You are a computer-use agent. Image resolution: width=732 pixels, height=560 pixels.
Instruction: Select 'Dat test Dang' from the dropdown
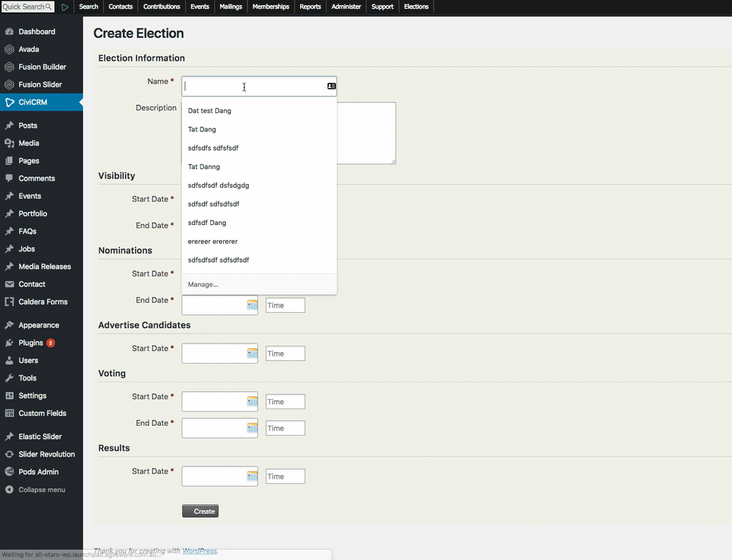tap(209, 111)
